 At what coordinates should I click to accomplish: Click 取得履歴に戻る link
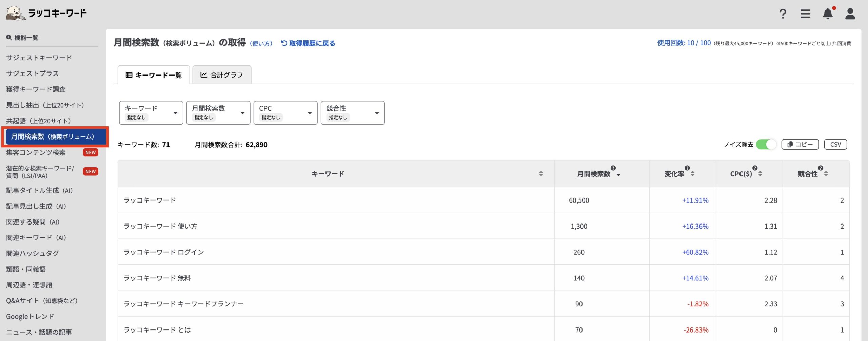(308, 43)
